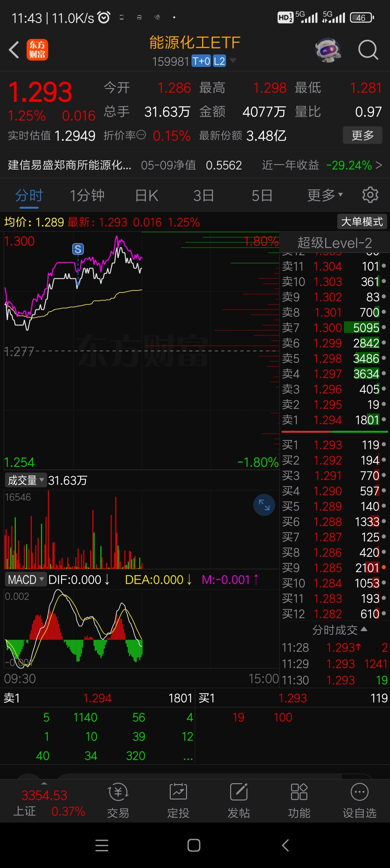Switch to 5日 tab
This screenshot has height=868, width=390.
[262, 195]
